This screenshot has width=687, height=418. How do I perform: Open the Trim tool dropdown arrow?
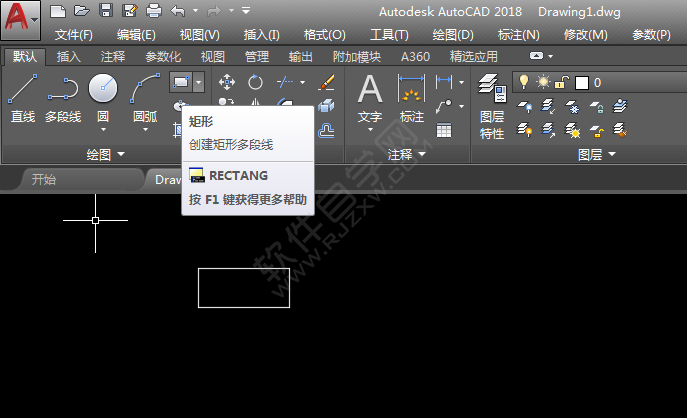coord(302,82)
